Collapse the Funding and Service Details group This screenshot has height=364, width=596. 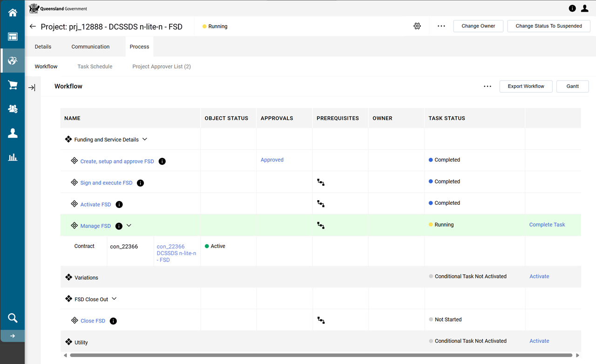[x=144, y=139]
